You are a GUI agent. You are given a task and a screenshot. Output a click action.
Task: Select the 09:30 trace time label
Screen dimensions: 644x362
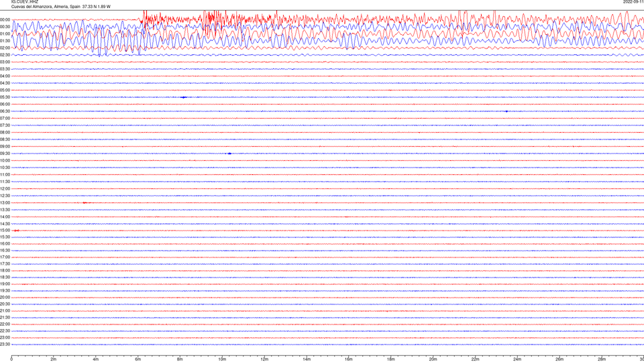5,154
